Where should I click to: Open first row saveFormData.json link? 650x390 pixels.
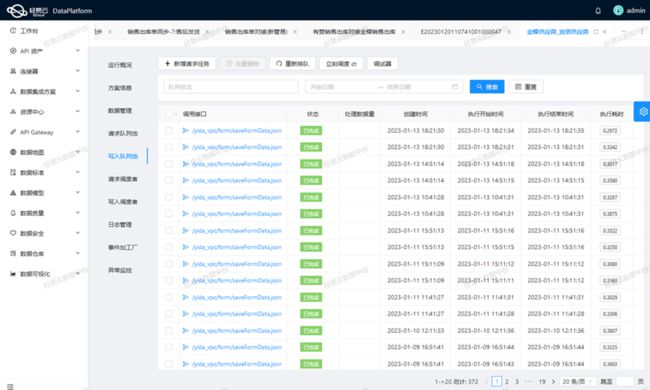click(x=237, y=131)
